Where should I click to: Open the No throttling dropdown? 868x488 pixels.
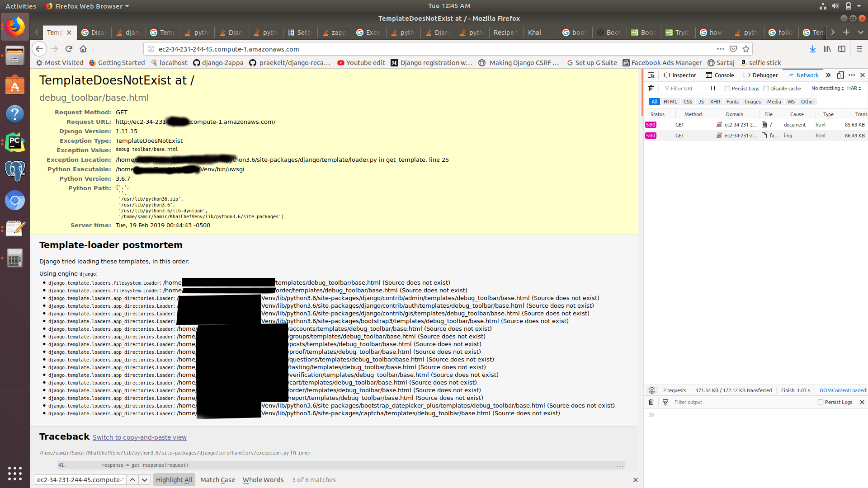tap(826, 88)
